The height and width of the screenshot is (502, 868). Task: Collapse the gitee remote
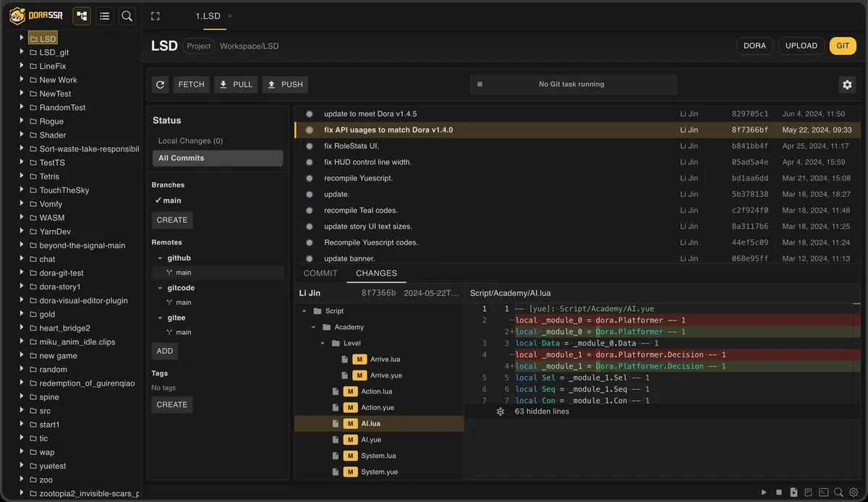[x=161, y=318]
